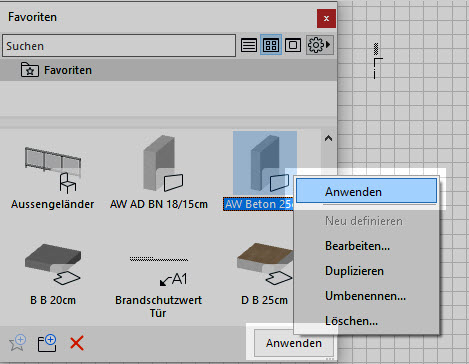Switch to large single preview view
This screenshot has height=364, width=469.
(x=293, y=45)
